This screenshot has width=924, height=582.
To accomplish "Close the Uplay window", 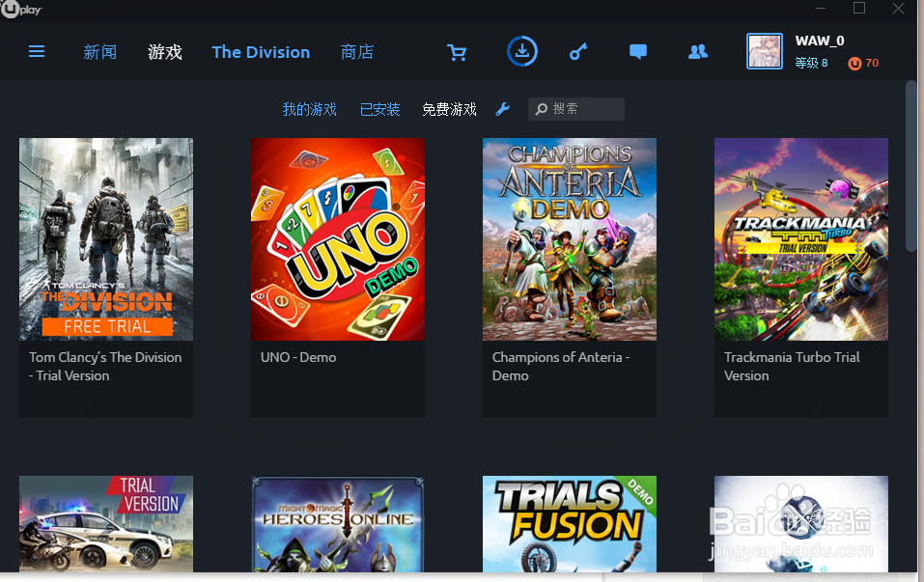I will coord(898,9).
